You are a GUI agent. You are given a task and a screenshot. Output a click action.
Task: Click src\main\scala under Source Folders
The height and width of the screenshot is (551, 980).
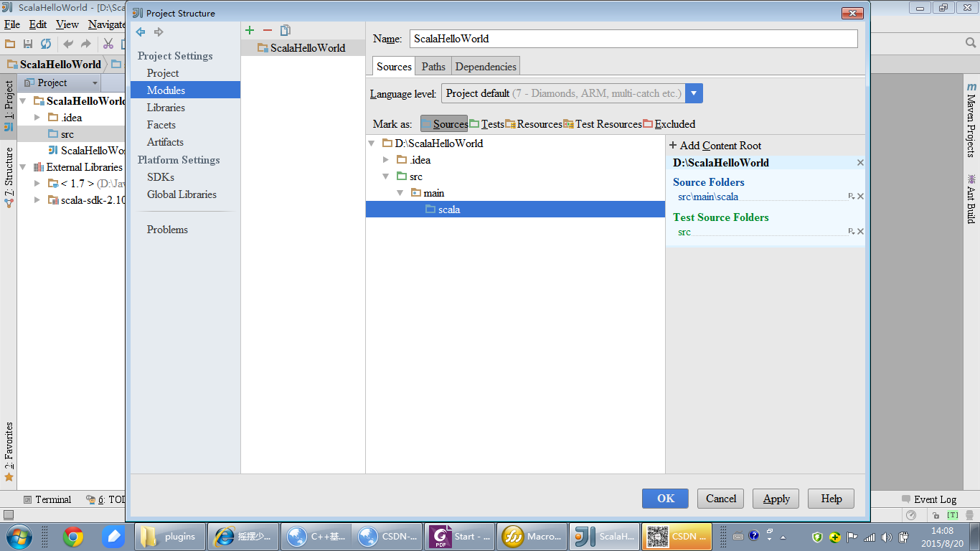click(708, 197)
